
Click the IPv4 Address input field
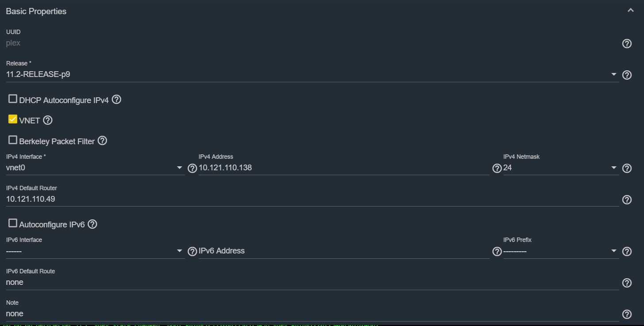pyautogui.click(x=344, y=168)
